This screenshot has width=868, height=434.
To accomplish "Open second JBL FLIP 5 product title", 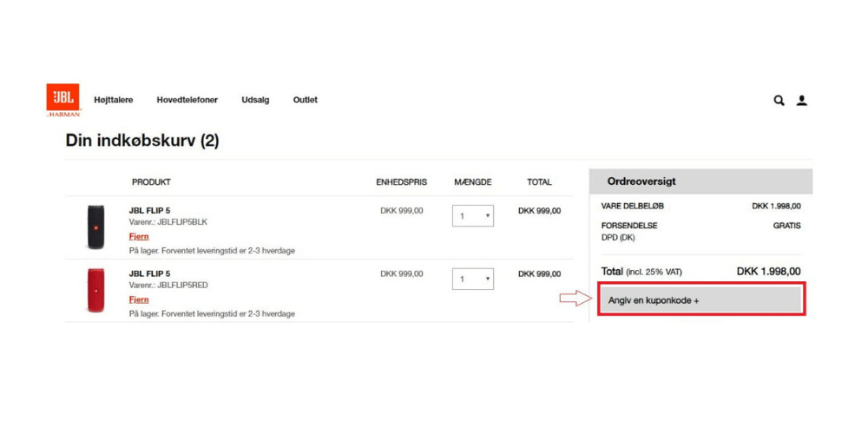I will click(149, 273).
